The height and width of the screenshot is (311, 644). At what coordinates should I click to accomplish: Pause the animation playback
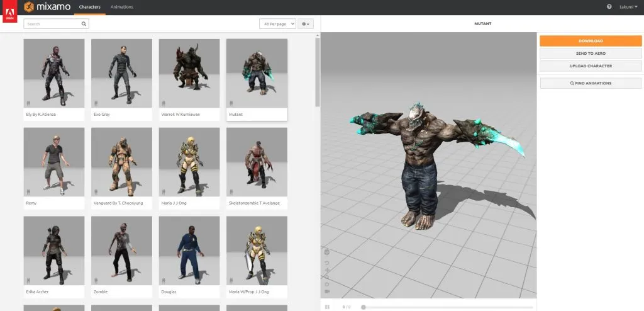coord(327,307)
